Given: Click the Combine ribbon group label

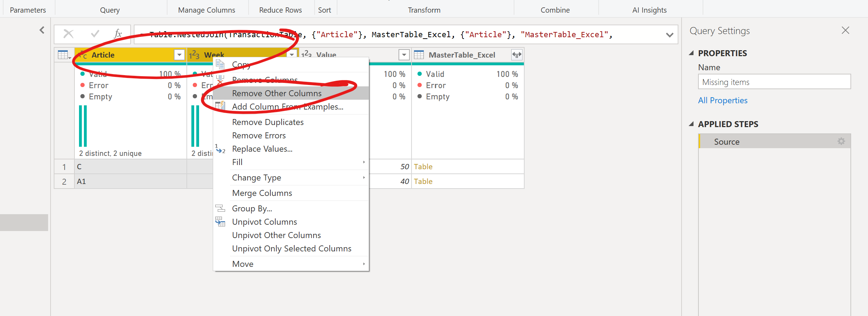Looking at the screenshot, I should [x=555, y=10].
